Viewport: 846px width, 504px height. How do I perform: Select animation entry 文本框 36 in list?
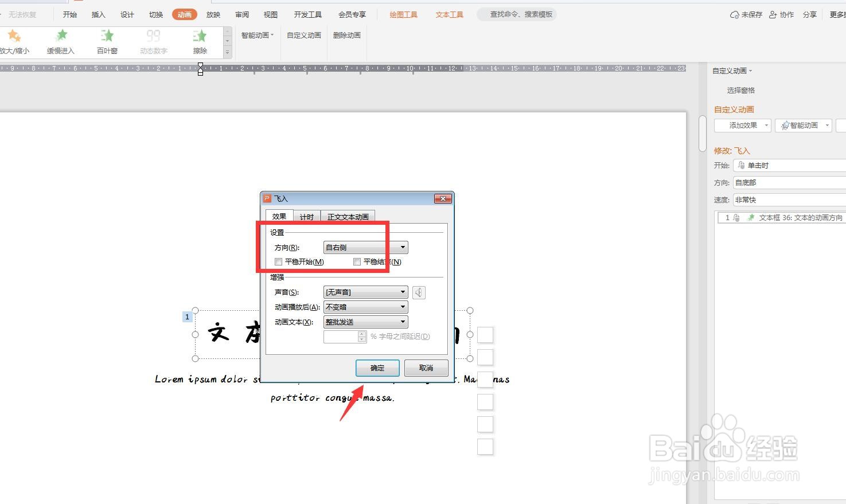tap(781, 218)
